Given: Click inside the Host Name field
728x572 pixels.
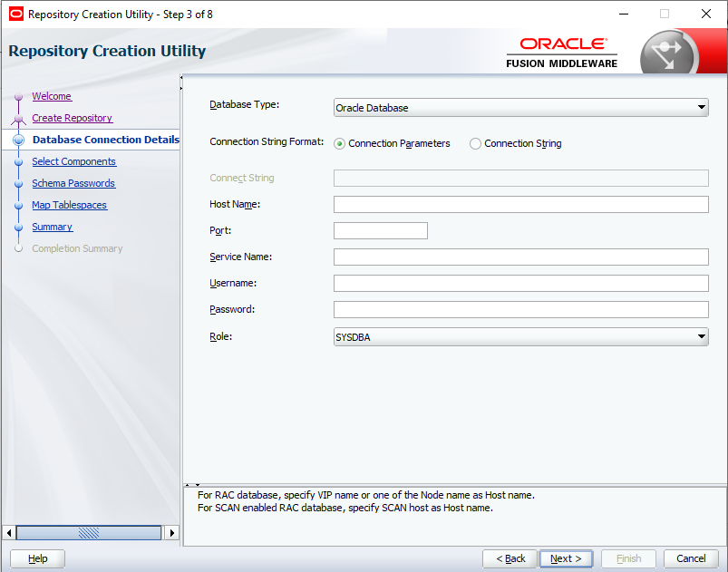Looking at the screenshot, I should [x=520, y=204].
